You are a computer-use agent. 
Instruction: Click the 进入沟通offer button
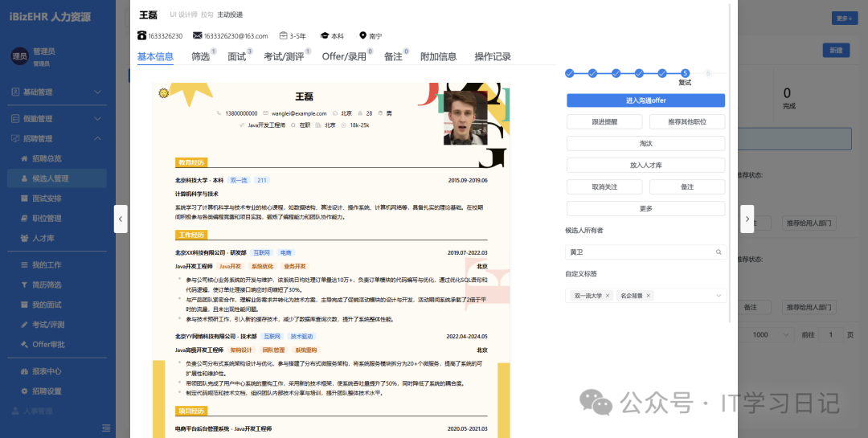click(x=645, y=100)
